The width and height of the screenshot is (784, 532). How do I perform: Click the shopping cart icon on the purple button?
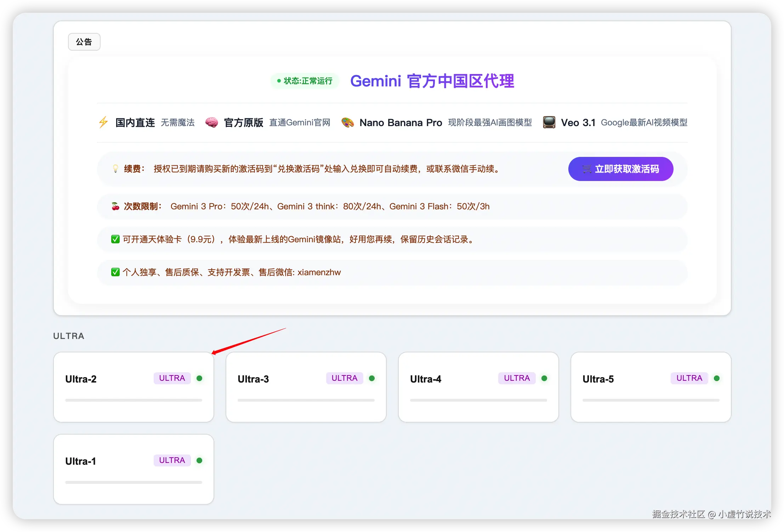pos(586,169)
